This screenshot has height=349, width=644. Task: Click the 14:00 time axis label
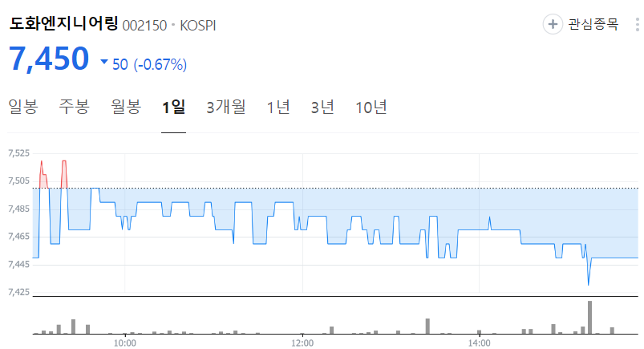coord(480,343)
